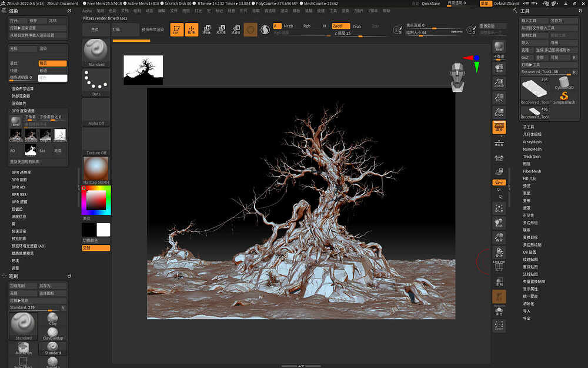Viewport: 588px width, 368px height.
Task: Click the GoZ button in Tool panel
Action: [x=525, y=58]
